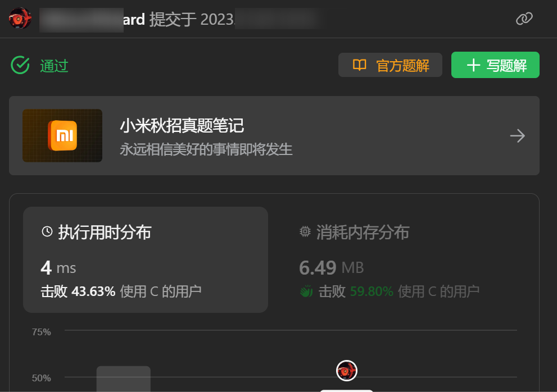This screenshot has width=557, height=392.
Task: Click the green accepted checkmark icon
Action: [x=20, y=65]
